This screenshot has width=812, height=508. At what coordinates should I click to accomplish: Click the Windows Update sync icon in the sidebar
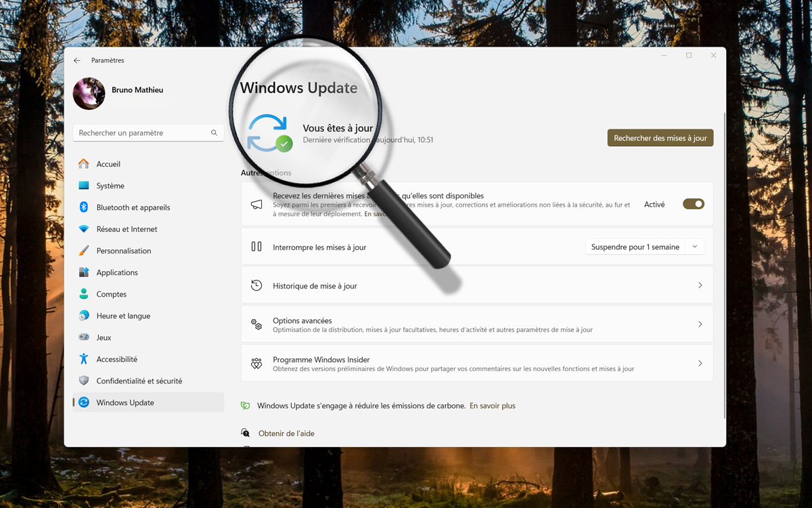(x=83, y=402)
